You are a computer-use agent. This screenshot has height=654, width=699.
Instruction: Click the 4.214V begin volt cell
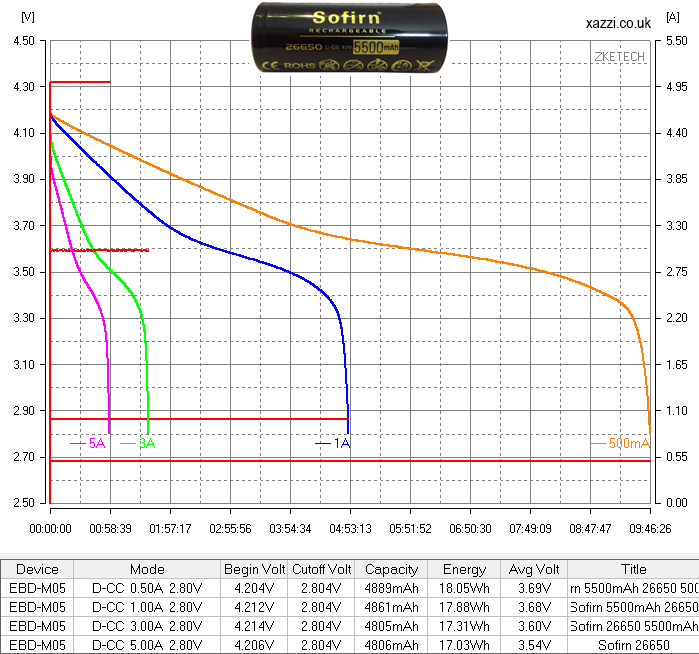(x=254, y=626)
